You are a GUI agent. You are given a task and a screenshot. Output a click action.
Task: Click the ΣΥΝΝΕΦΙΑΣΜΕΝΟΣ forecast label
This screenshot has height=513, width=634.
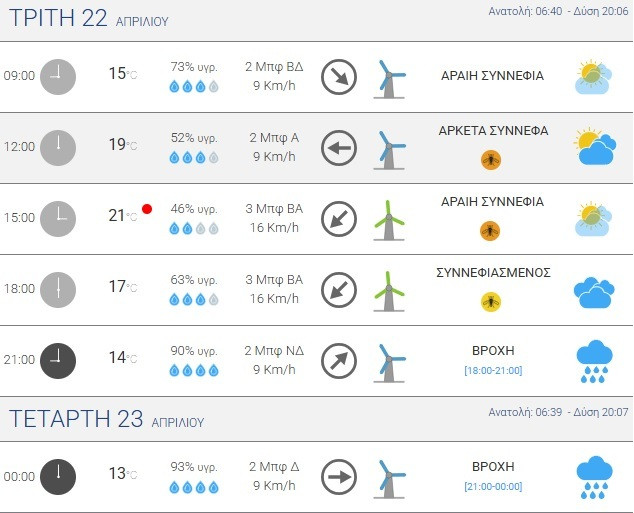coord(492,273)
